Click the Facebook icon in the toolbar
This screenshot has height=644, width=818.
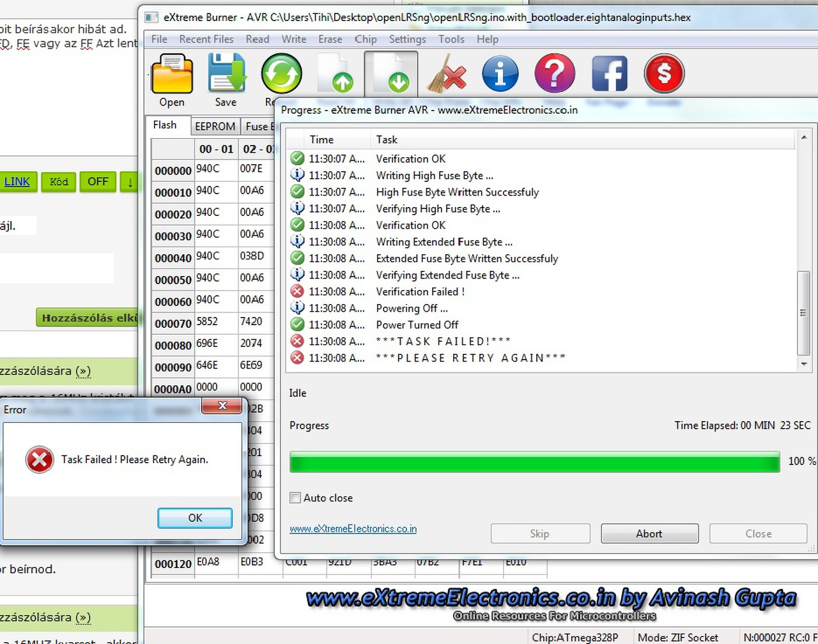(609, 73)
